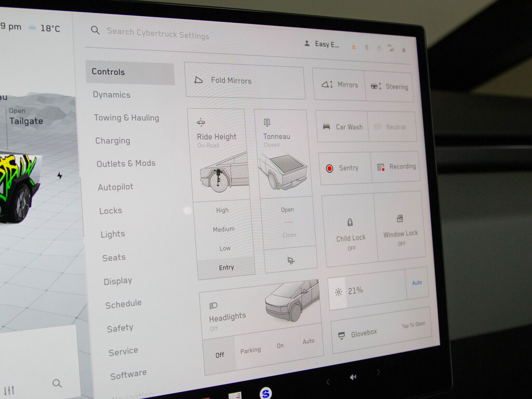Screen dimensions: 532x399
Task: Tap the Glovebox icon
Action: 342,336
